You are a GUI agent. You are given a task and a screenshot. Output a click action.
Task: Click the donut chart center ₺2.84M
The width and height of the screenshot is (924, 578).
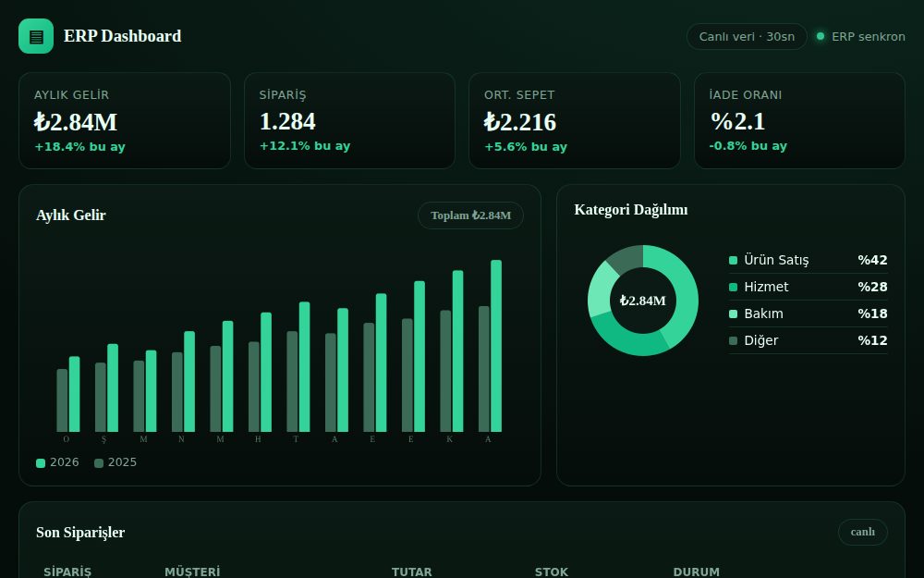point(642,301)
